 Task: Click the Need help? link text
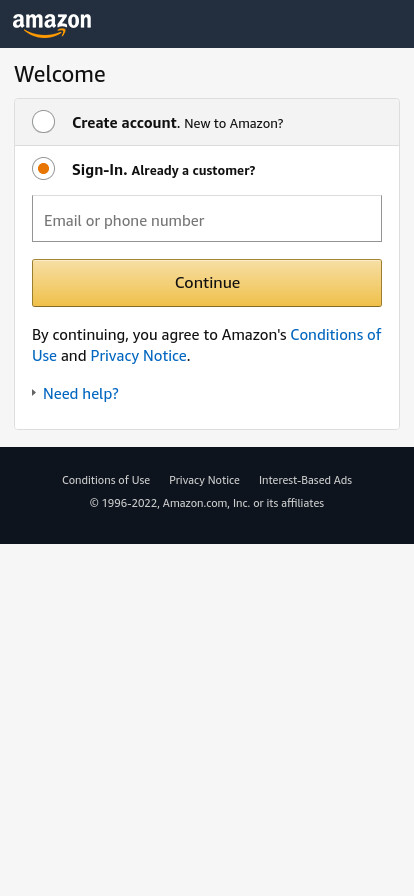tap(81, 394)
